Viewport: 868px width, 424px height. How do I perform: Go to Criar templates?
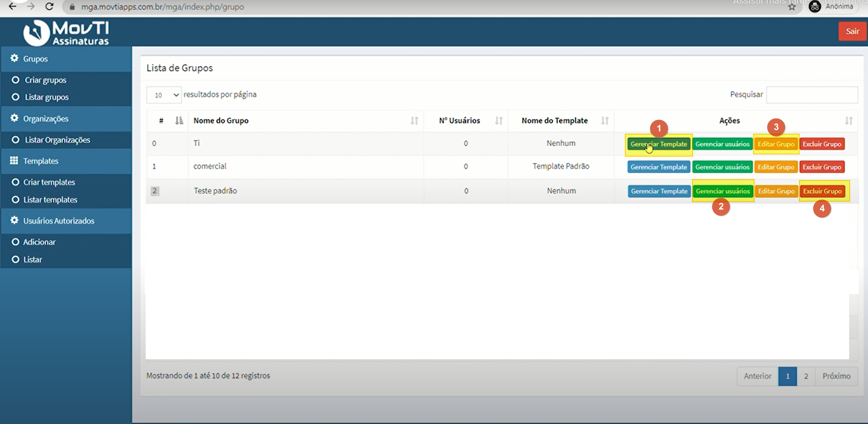pos(49,182)
